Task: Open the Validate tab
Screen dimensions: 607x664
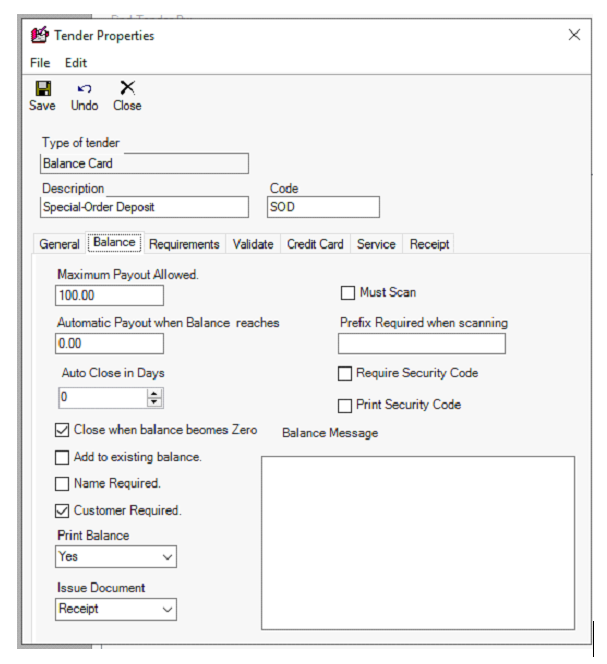Action: [x=253, y=244]
